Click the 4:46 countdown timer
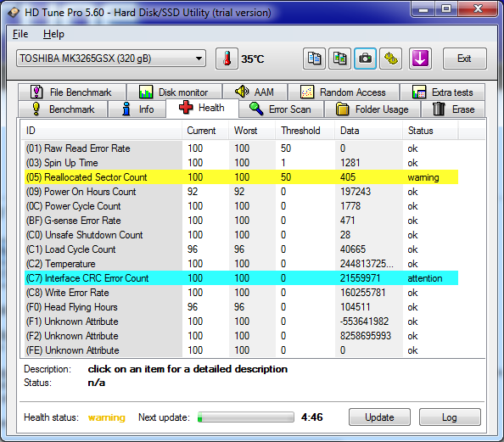The image size is (504, 442). coord(311,417)
